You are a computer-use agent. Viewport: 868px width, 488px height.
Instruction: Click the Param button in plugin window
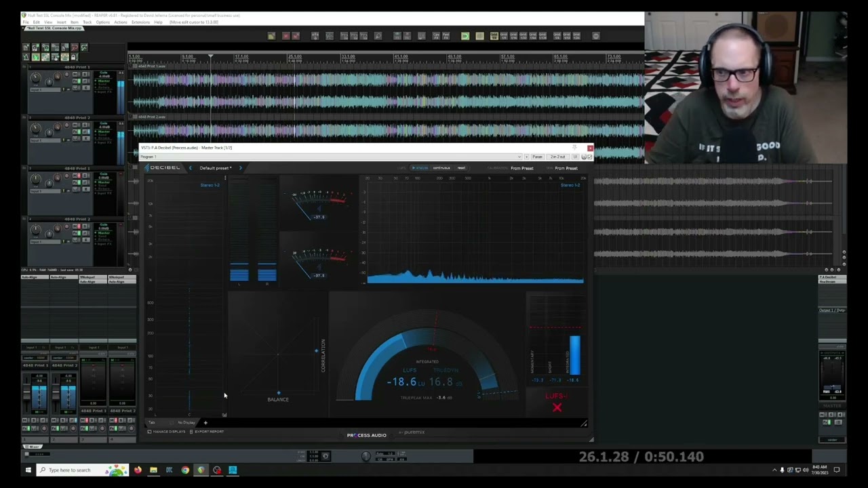(537, 157)
